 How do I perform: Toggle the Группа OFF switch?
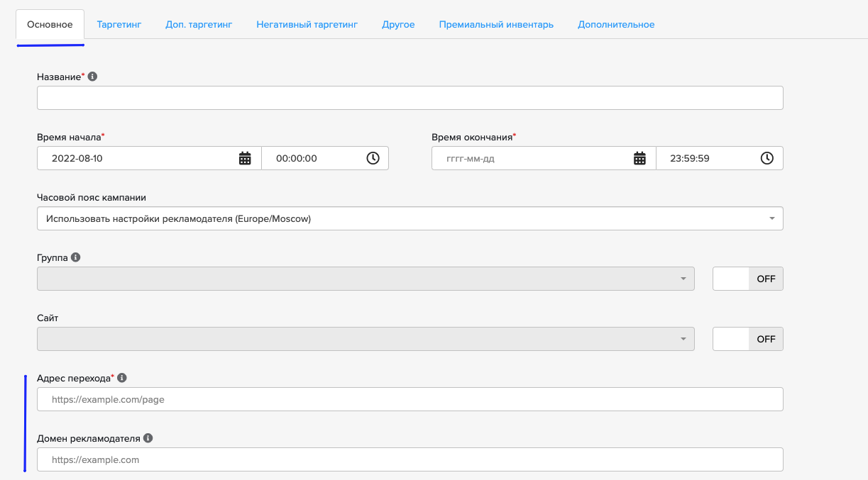click(748, 279)
